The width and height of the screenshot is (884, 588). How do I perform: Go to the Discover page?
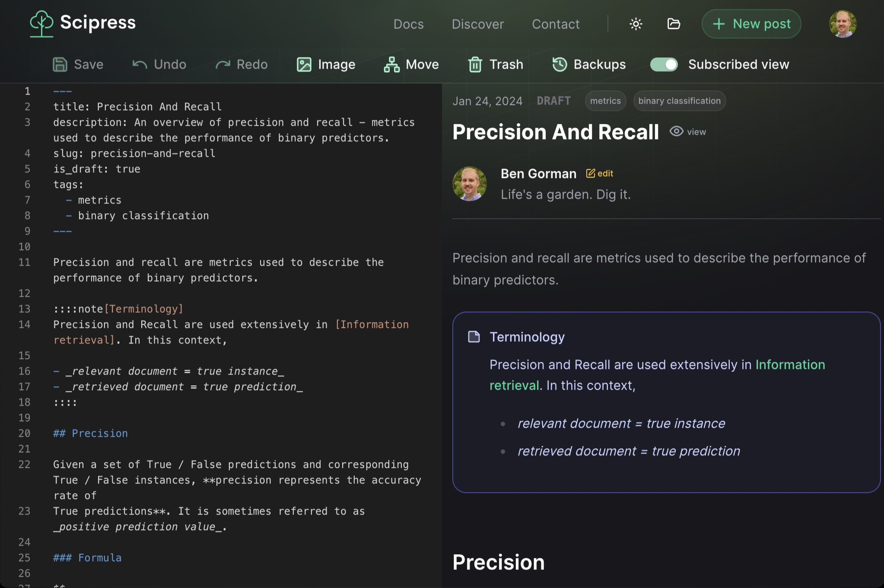click(477, 24)
